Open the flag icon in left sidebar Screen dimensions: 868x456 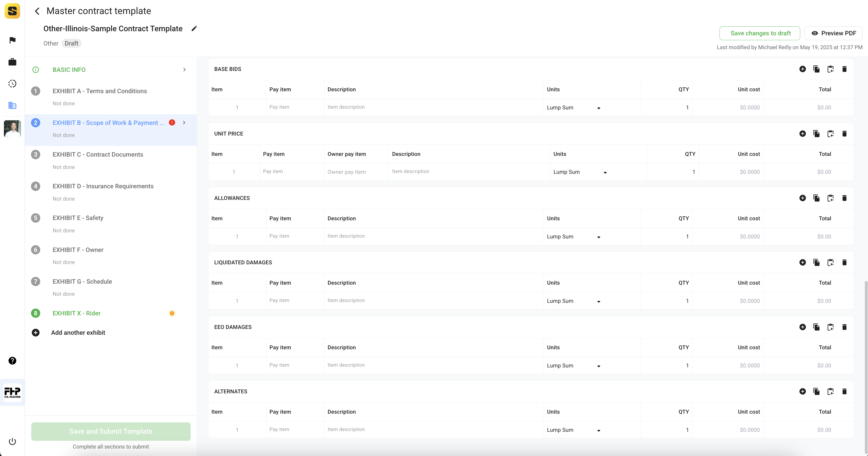(x=12, y=40)
